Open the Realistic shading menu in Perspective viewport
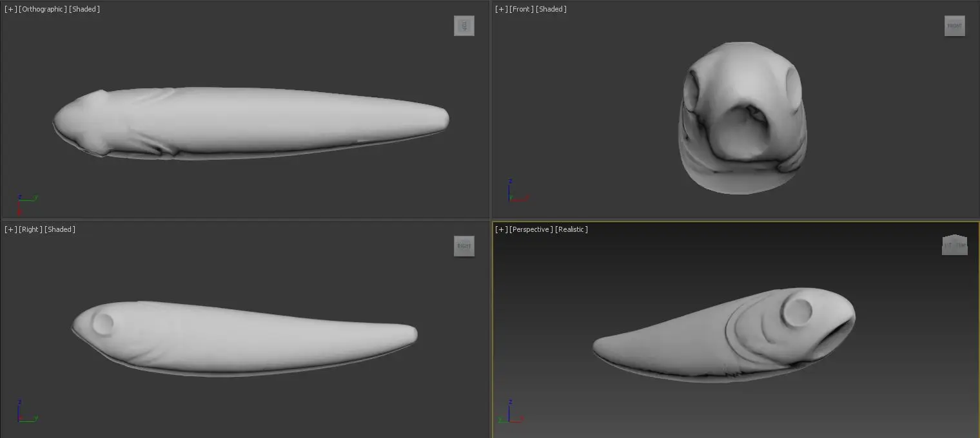 point(571,229)
